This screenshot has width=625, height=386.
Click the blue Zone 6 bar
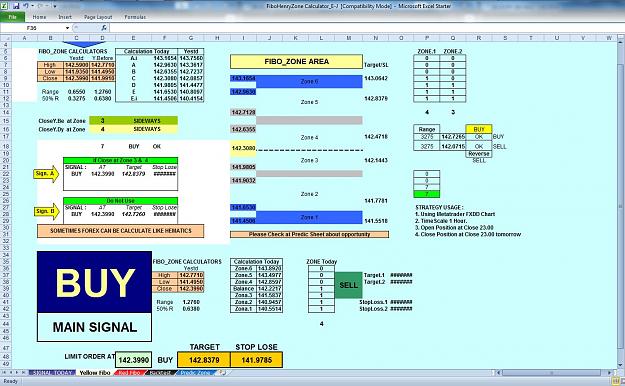pyautogui.click(x=309, y=81)
